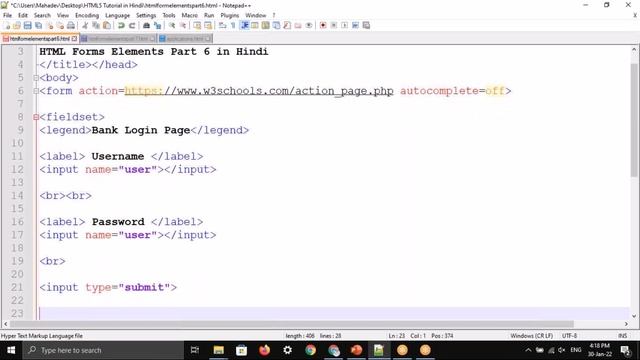The height and width of the screenshot is (360, 640).
Task: Click the Paste clipboard icon
Action: coord(107,25)
